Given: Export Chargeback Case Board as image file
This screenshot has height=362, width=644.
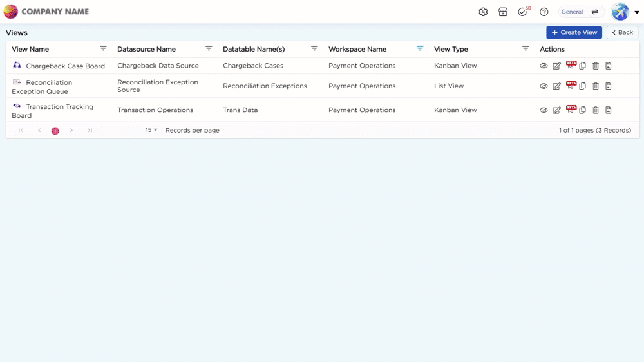Looking at the screenshot, I should pos(609,66).
